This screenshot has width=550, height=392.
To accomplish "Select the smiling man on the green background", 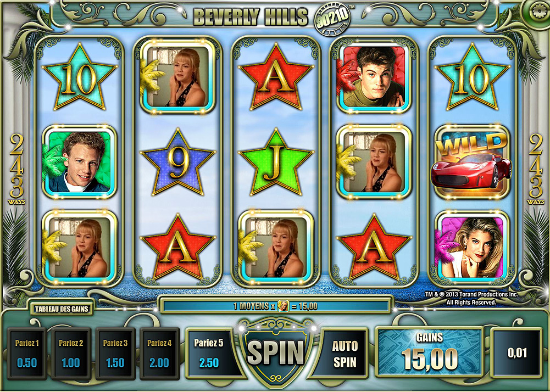I will 80,162.
